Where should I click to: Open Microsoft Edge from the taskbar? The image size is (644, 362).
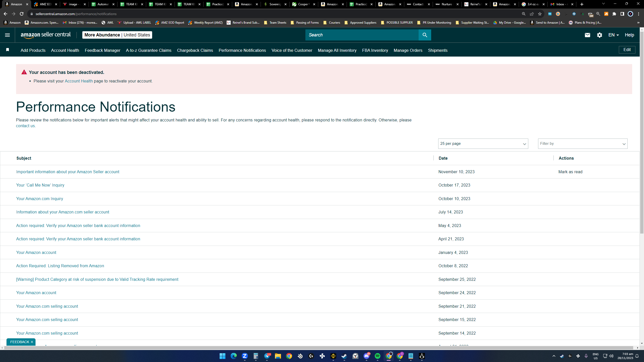(x=233, y=356)
